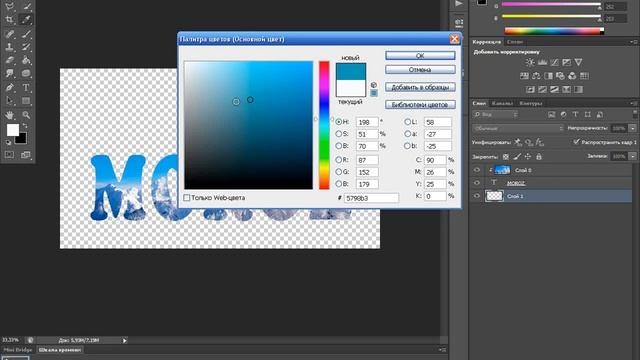Open the timeline panel flyout menu

(442, 350)
